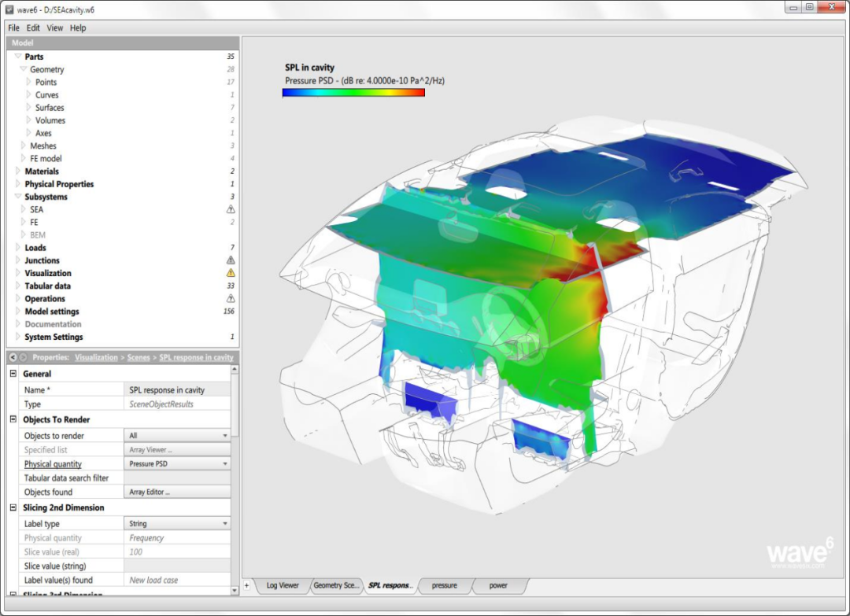Switch to the pressure tab
The width and height of the screenshot is (850, 616).
point(445,585)
